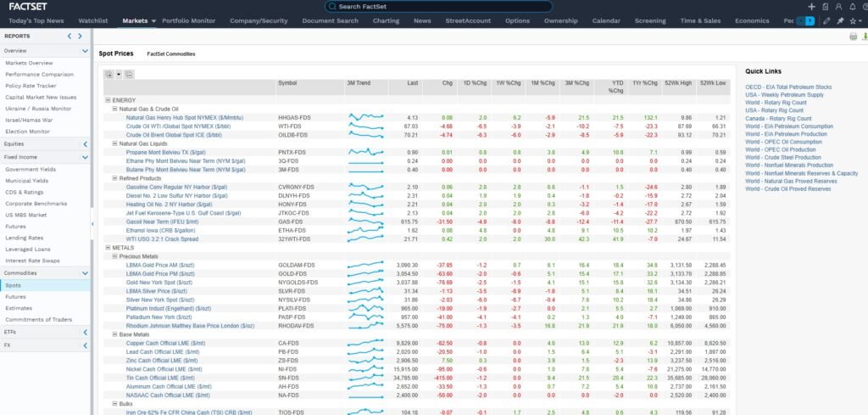Click the expand all plus button above table
The width and height of the screenshot is (868, 415).
[108, 75]
